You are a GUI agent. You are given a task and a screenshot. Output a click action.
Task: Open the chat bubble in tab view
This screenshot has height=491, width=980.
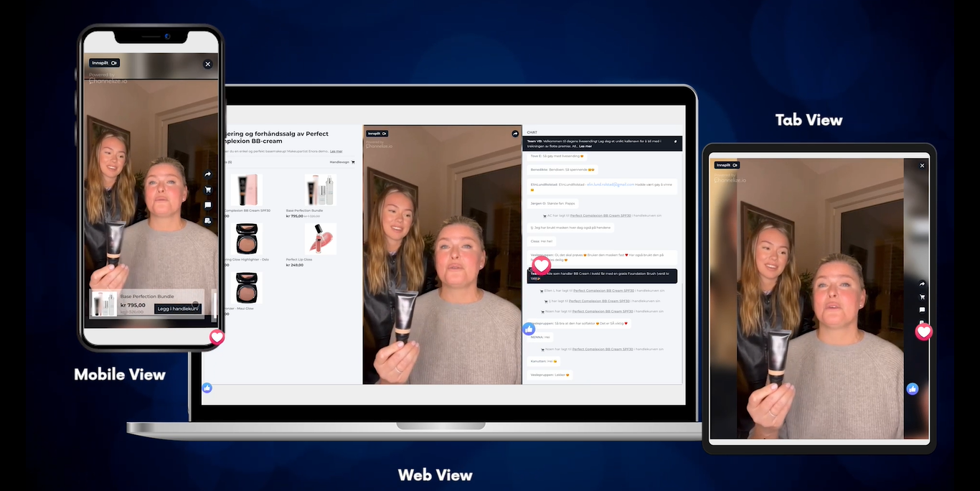coord(922,310)
